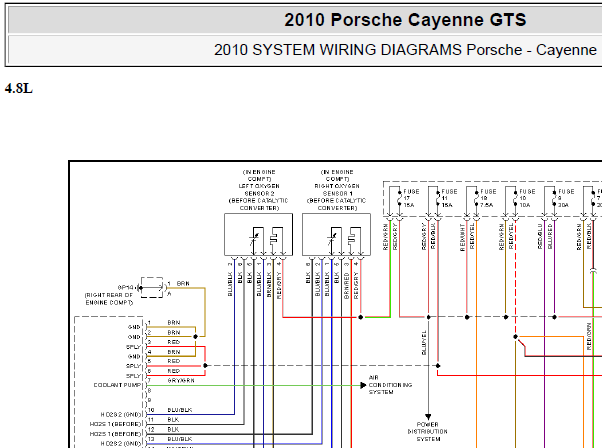The image size is (602, 448).
Task: Click the 'POWER DISTRIBUTION SYSTEM' reference text
Action: tap(428, 432)
